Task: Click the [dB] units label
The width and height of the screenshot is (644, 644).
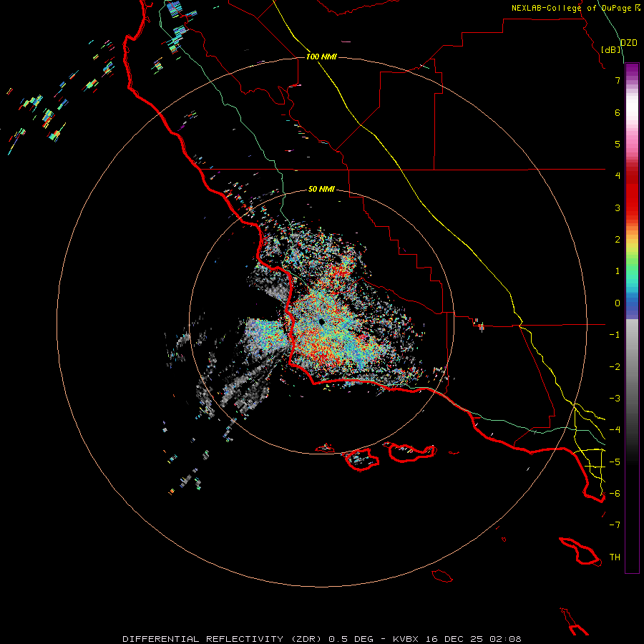Action: coord(611,49)
